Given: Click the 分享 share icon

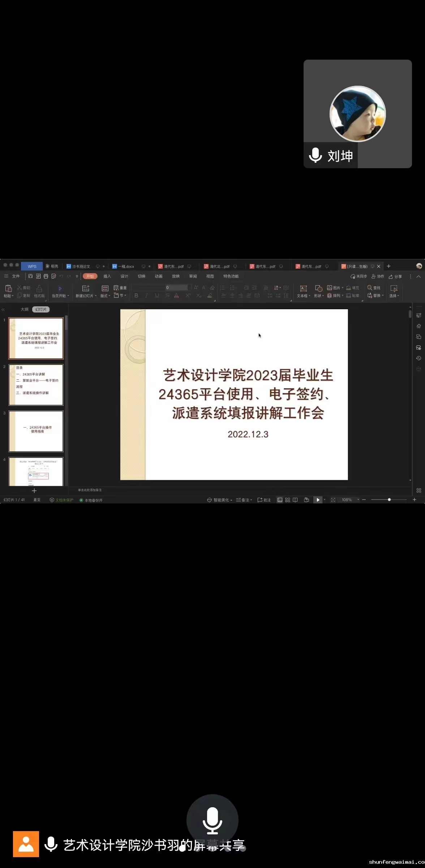Looking at the screenshot, I should [395, 277].
